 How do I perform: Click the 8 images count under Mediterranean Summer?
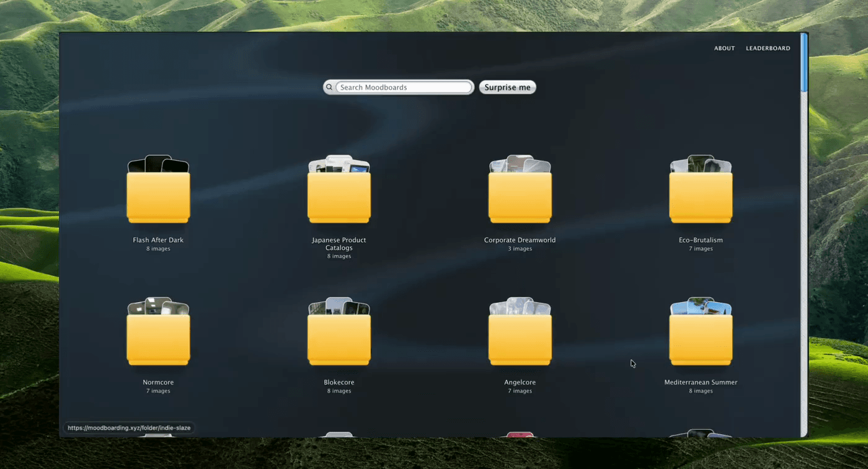click(x=701, y=391)
